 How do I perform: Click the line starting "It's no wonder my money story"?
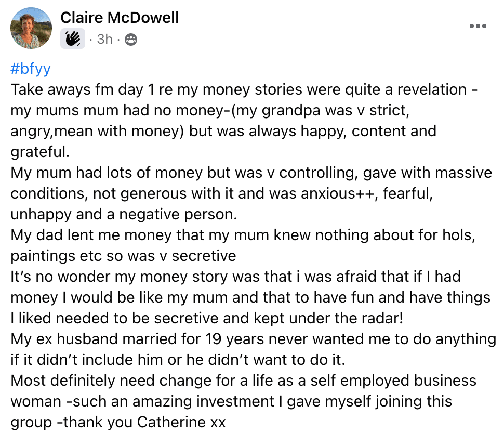point(234,277)
